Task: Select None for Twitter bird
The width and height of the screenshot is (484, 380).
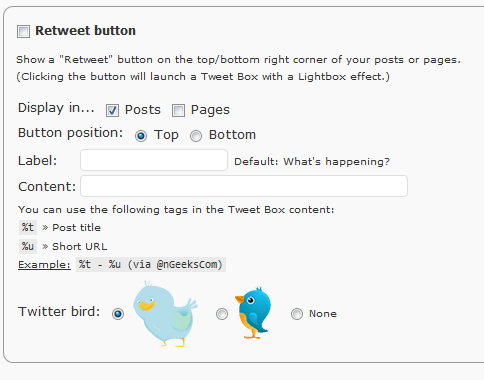Action: 297,314
